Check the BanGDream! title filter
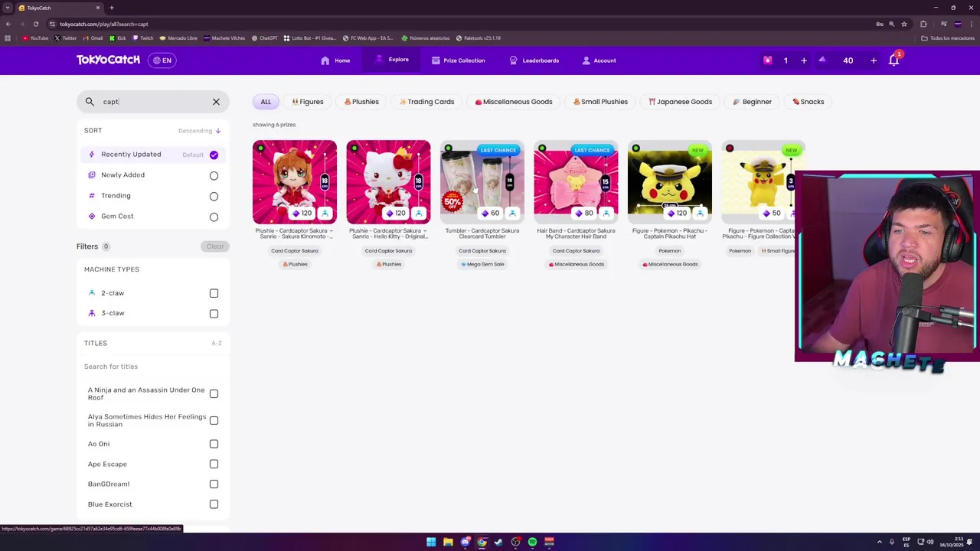 (x=214, y=484)
